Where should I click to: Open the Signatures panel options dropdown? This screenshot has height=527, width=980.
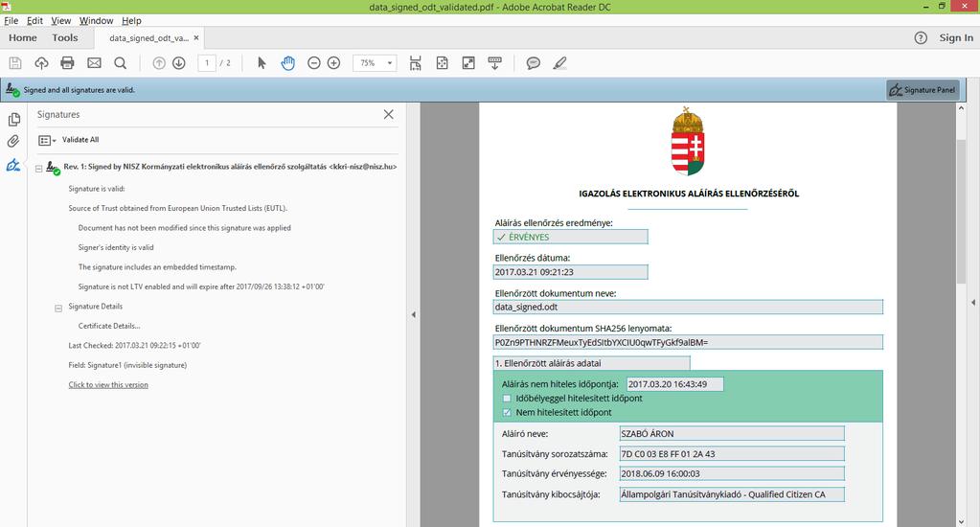pos(47,141)
